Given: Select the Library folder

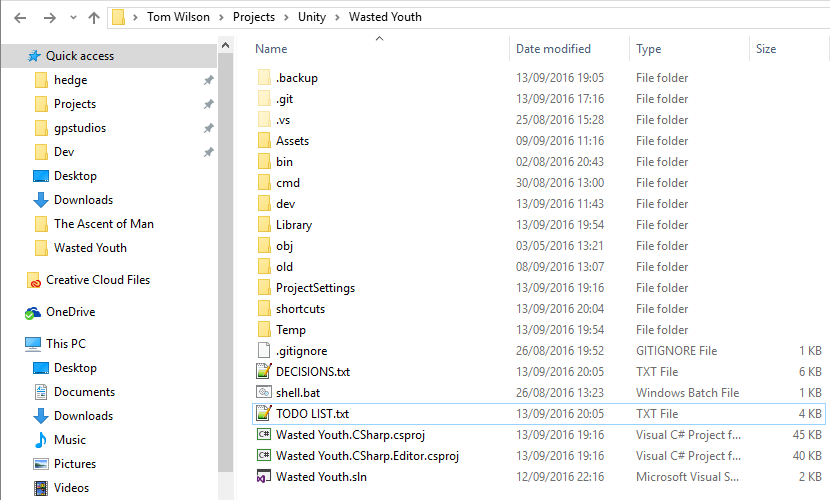Looking at the screenshot, I should tap(294, 225).
